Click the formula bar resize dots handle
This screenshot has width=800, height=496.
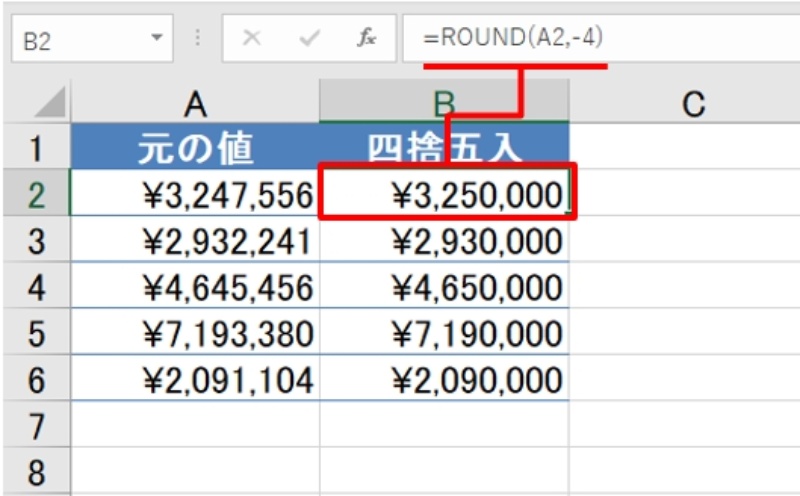197,40
